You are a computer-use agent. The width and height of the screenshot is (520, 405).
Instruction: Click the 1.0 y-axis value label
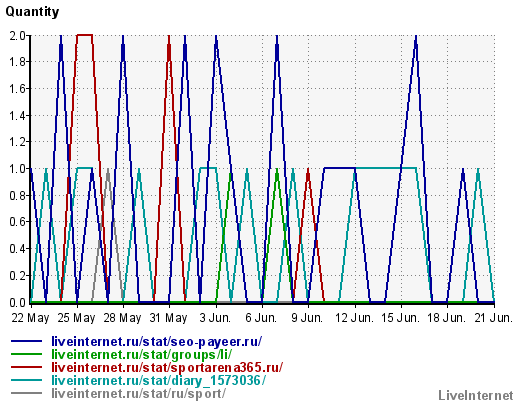[x=18, y=169]
